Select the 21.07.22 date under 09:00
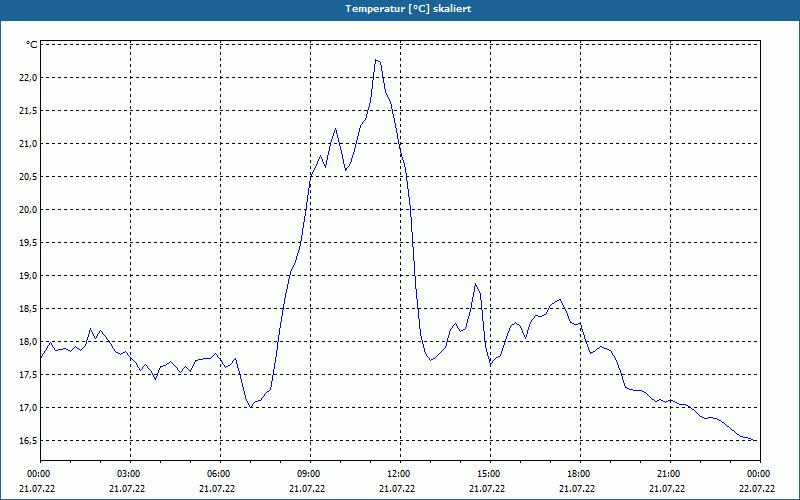800x500 pixels. 307,489
